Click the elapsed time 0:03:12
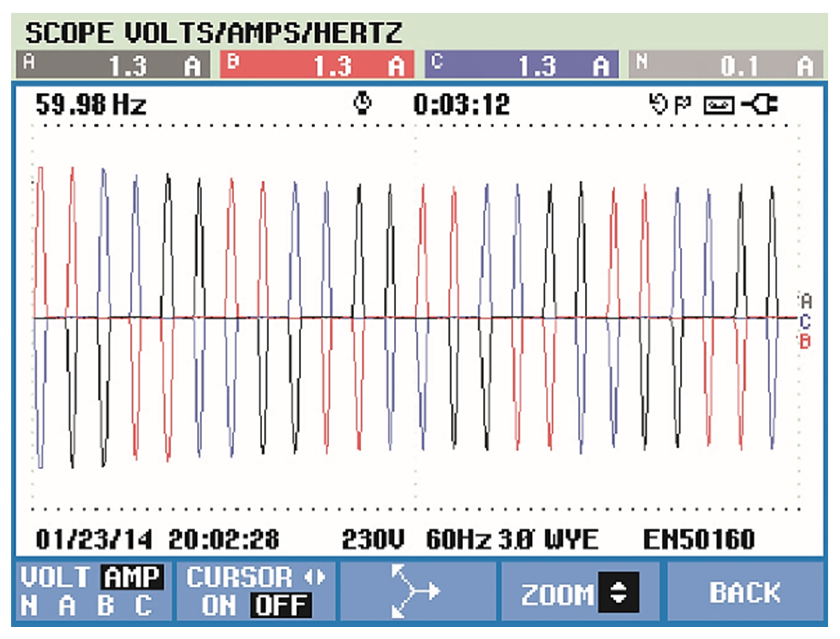The width and height of the screenshot is (840, 639). 462,104
